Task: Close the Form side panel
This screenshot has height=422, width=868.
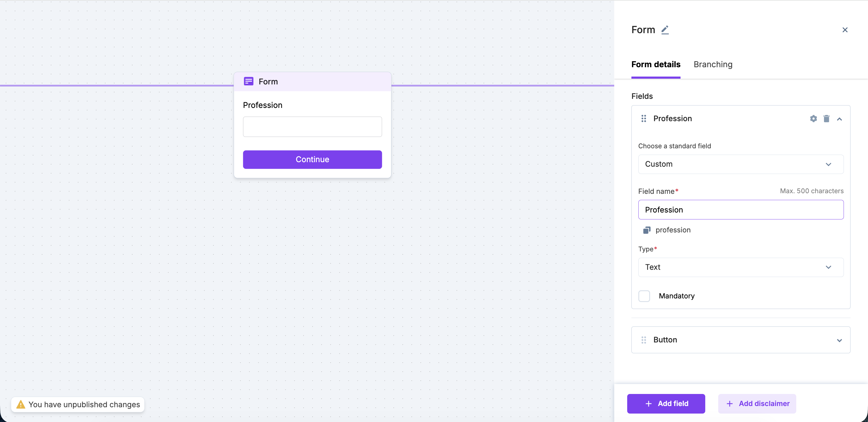Action: (845, 30)
